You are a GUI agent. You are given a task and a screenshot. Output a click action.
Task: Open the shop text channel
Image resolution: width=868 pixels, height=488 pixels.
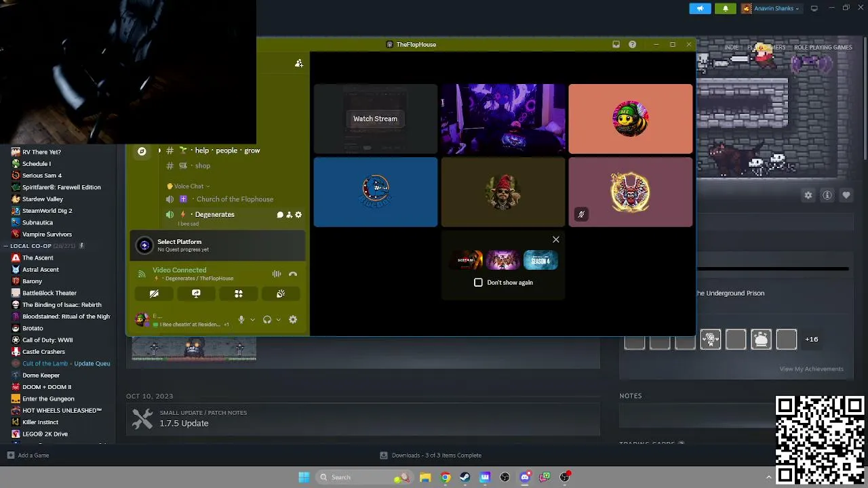click(203, 166)
